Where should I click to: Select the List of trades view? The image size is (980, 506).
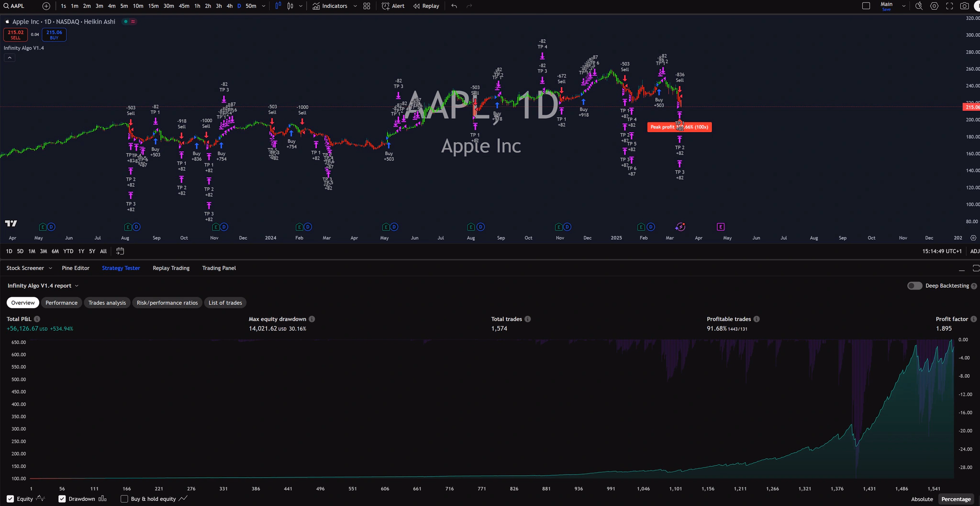[x=225, y=303]
